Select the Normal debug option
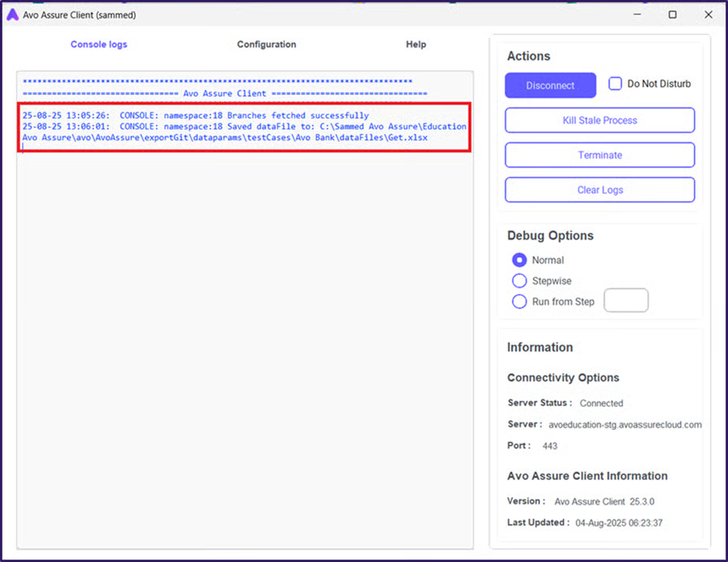The height and width of the screenshot is (562, 728). coord(519,260)
